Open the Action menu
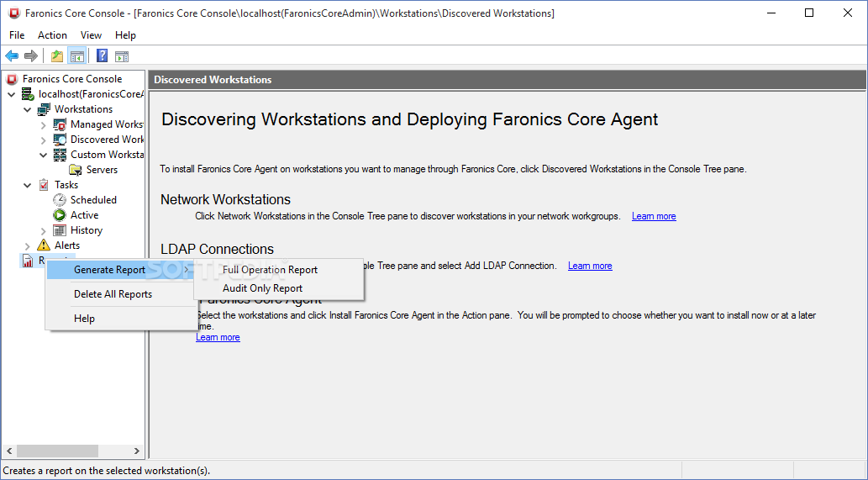 [52, 34]
